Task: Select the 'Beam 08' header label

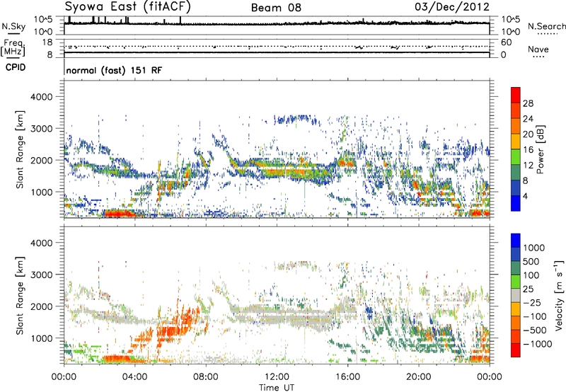Action: point(276,8)
